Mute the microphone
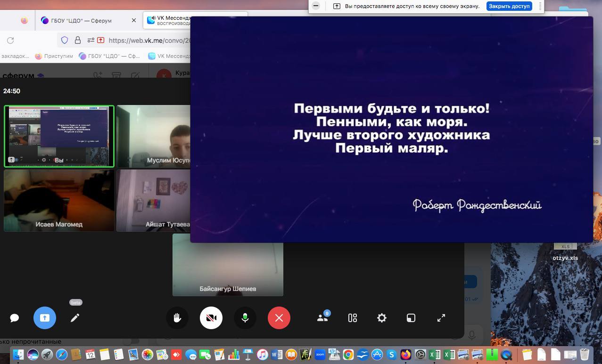This screenshot has width=602, height=364. [x=245, y=318]
